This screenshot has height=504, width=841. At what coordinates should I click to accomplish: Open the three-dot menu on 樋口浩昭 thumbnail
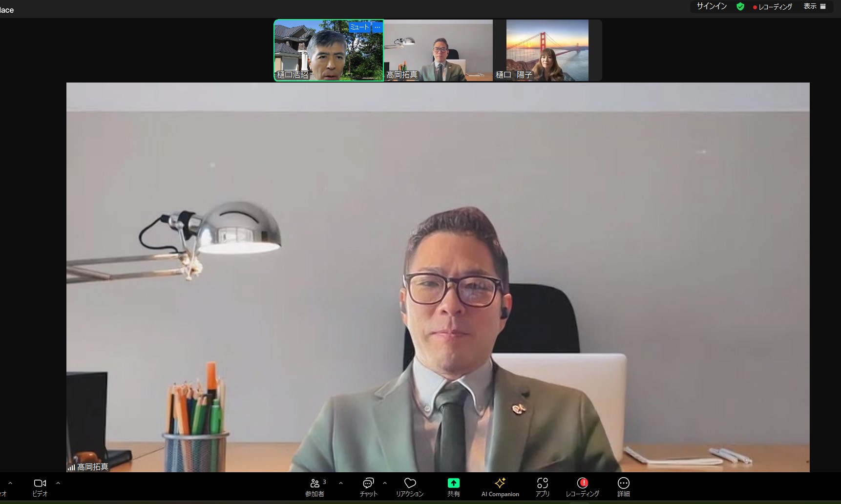377,27
